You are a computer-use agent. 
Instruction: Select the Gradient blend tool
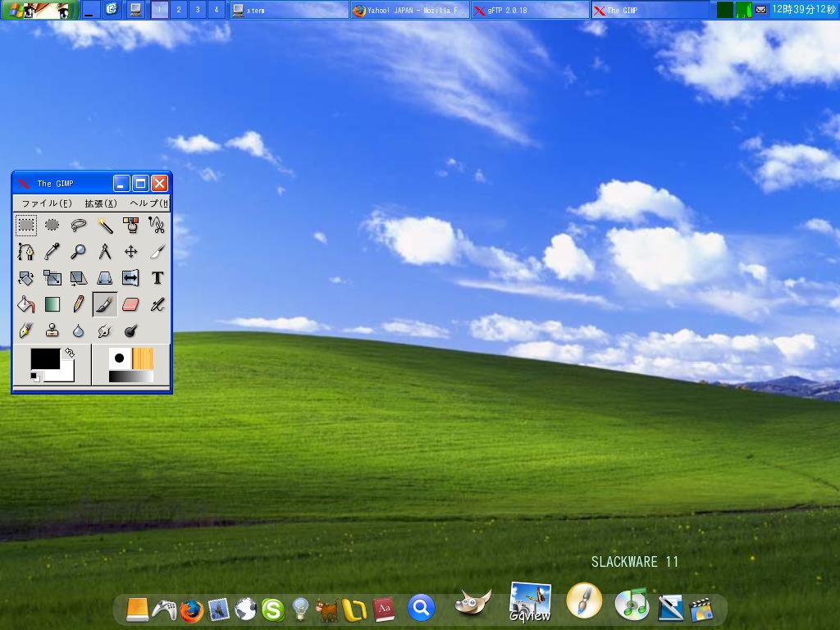51,304
